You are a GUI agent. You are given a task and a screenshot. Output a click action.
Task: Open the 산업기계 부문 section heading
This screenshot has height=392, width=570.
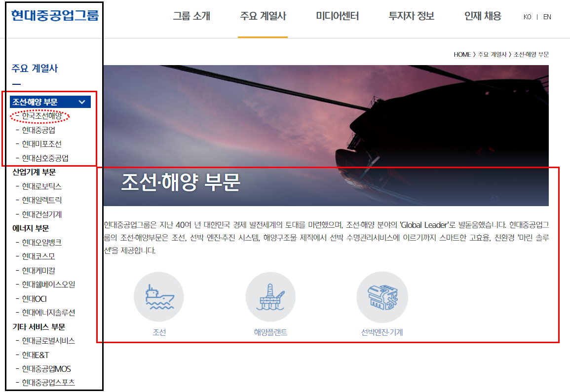[x=34, y=172]
